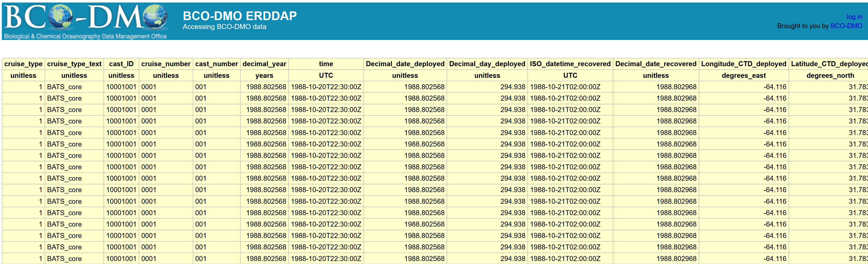Click the cruise_type column header
This screenshot has height=264, width=868.
coord(23,64)
